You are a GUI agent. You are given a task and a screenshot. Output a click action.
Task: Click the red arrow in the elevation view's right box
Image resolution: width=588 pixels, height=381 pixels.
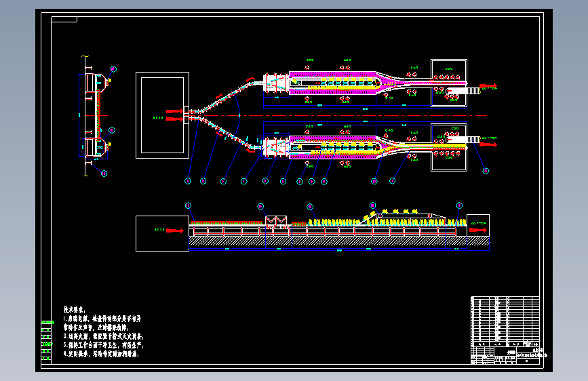(x=477, y=230)
